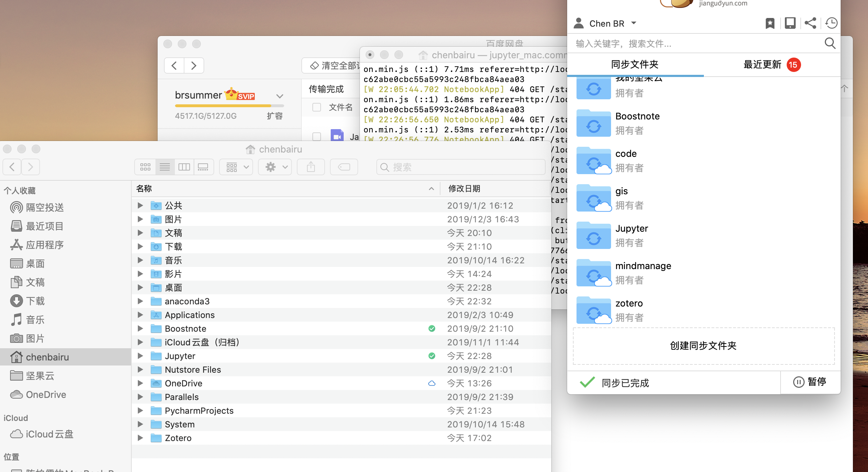The image size is (868, 472).
Task: Open the mindmanage sync folder icon
Action: 594,273
